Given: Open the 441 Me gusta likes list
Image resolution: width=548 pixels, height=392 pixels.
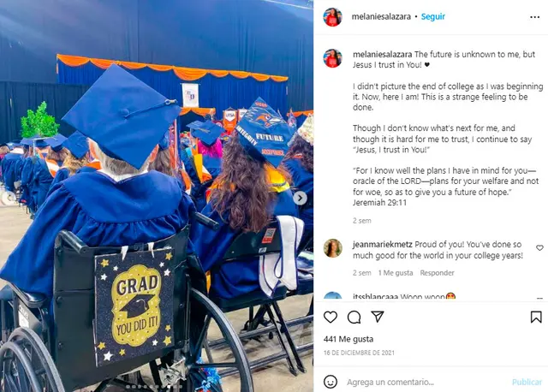Looking at the screenshot, I should pos(348,339).
